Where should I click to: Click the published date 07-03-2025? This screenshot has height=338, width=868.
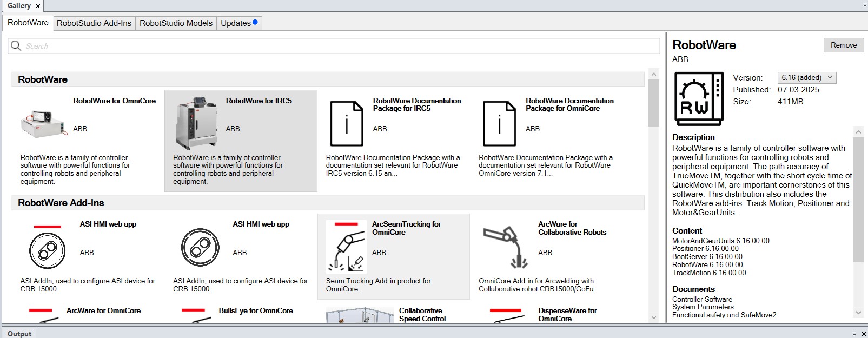(798, 90)
